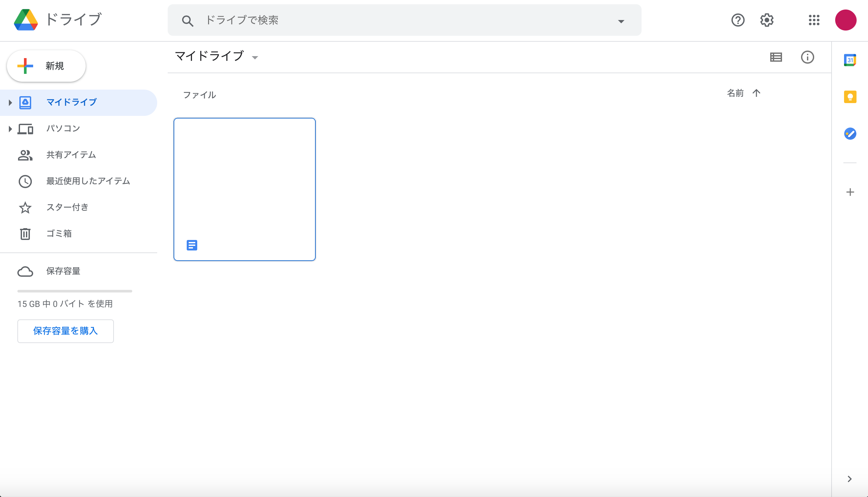
Task: Expand the パソコン tree arrow
Action: click(10, 129)
